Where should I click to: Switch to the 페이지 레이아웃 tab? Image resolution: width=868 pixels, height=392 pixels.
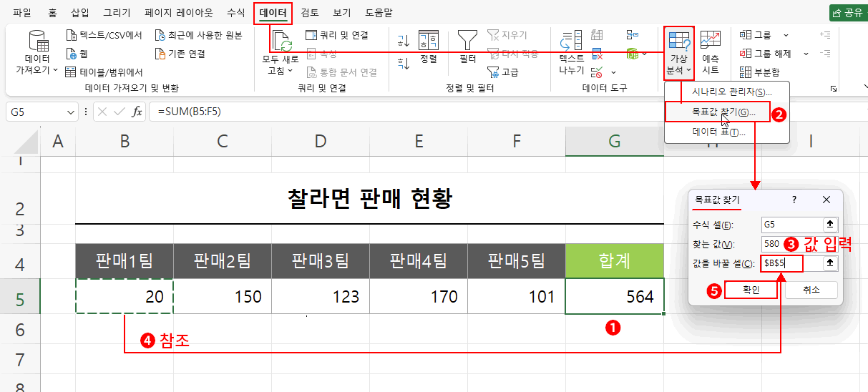coord(177,13)
